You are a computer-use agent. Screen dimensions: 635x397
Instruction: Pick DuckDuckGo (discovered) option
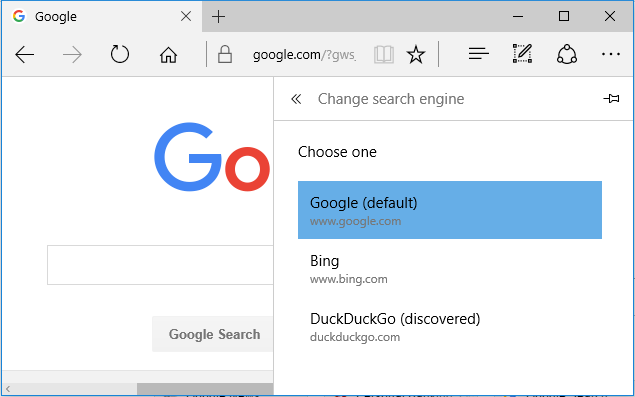[450, 327]
